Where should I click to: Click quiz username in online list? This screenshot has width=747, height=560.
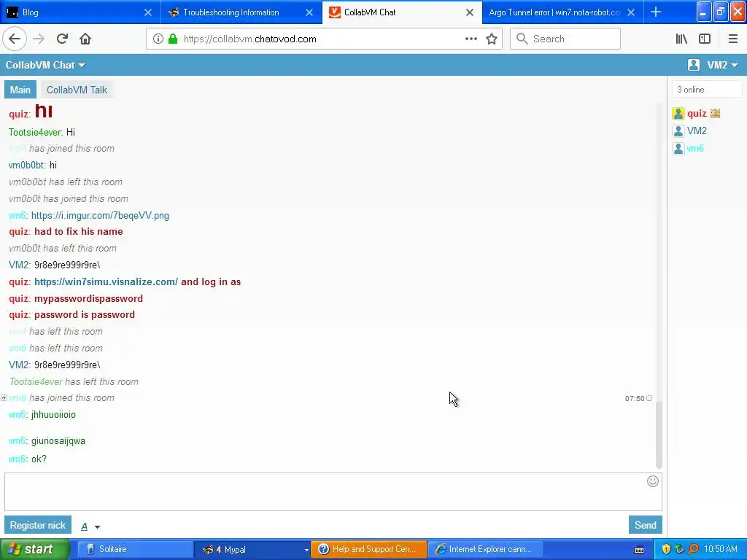click(x=697, y=113)
